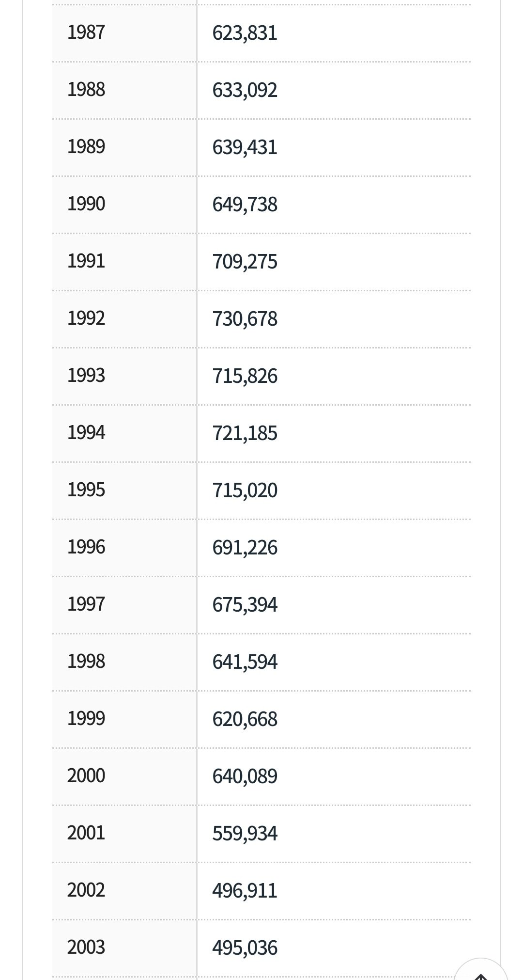Click the 1992 year cell

(x=124, y=319)
